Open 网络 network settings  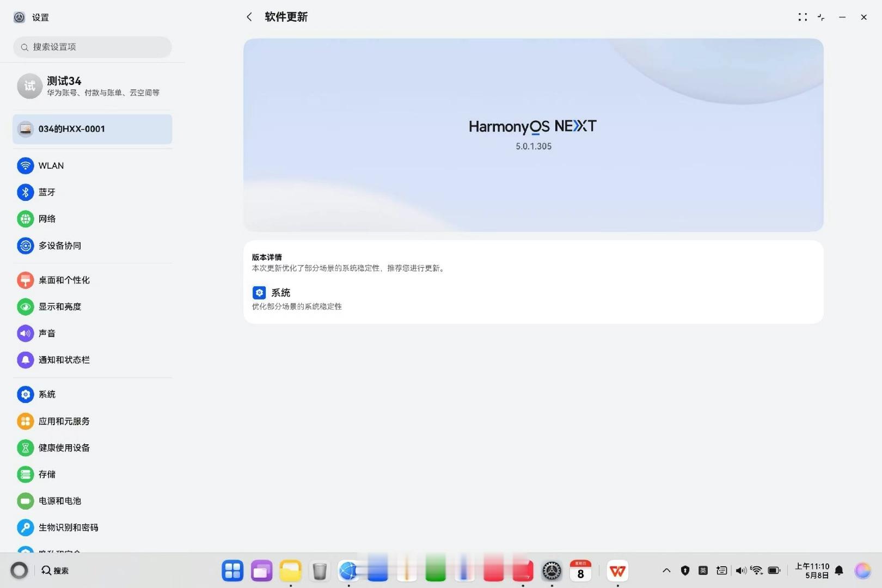[x=93, y=219]
